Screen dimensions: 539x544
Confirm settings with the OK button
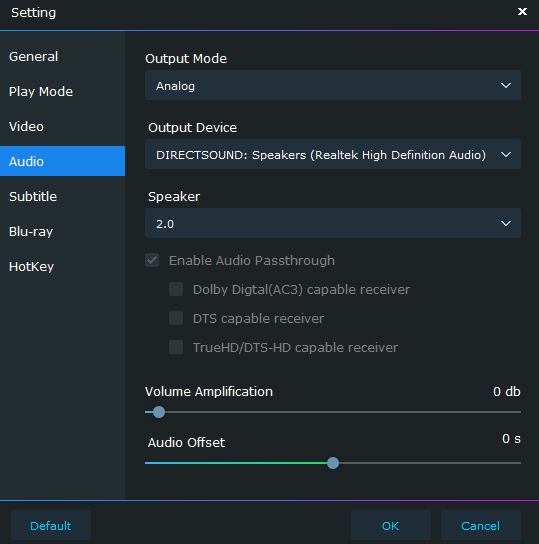[391, 525]
